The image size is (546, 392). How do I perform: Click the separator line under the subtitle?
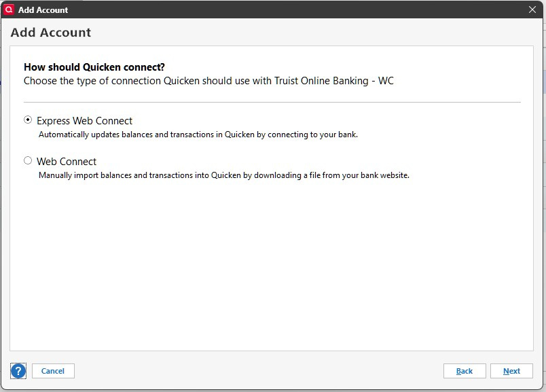pos(272,103)
